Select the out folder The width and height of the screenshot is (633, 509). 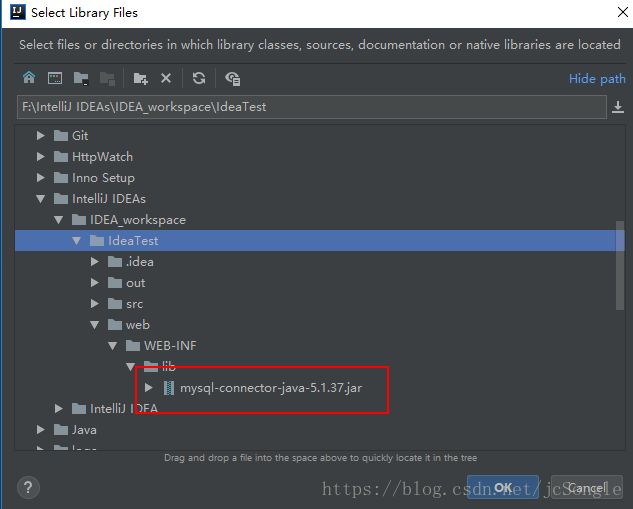[x=135, y=283]
